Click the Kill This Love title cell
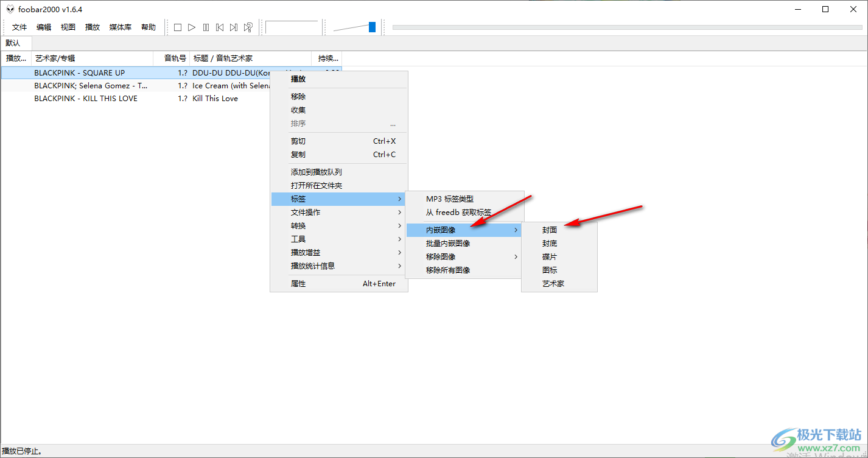Image resolution: width=868 pixels, height=458 pixels. (x=215, y=99)
